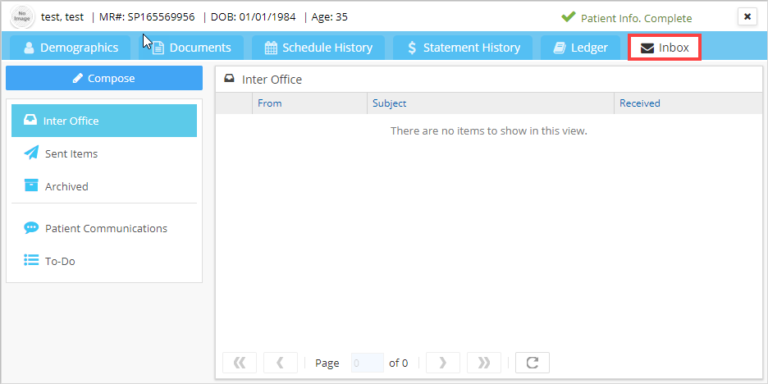Click the Sent Items paper plane icon
The image size is (768, 384).
click(31, 153)
